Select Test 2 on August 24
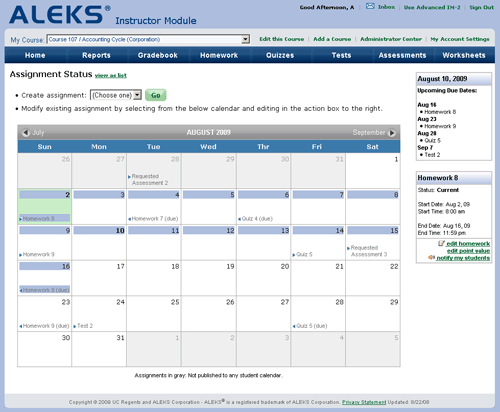The height and width of the screenshot is (412, 500). point(83,326)
